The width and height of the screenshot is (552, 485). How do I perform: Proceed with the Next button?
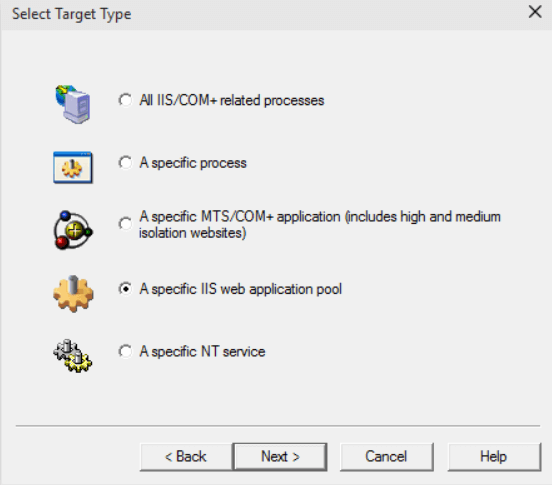pyautogui.click(x=280, y=457)
